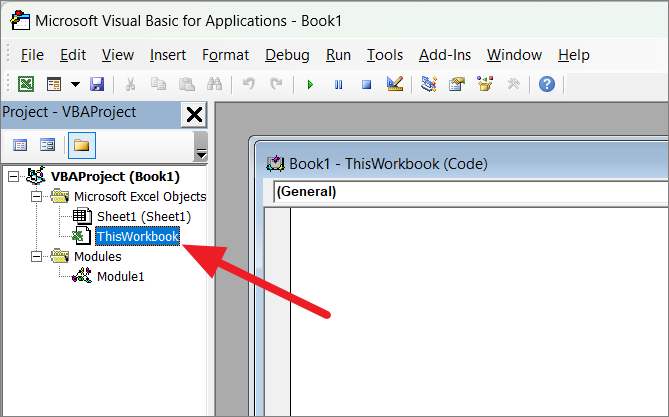669x417 pixels.
Task: Click the Copy toolbar icon
Action: click(158, 84)
